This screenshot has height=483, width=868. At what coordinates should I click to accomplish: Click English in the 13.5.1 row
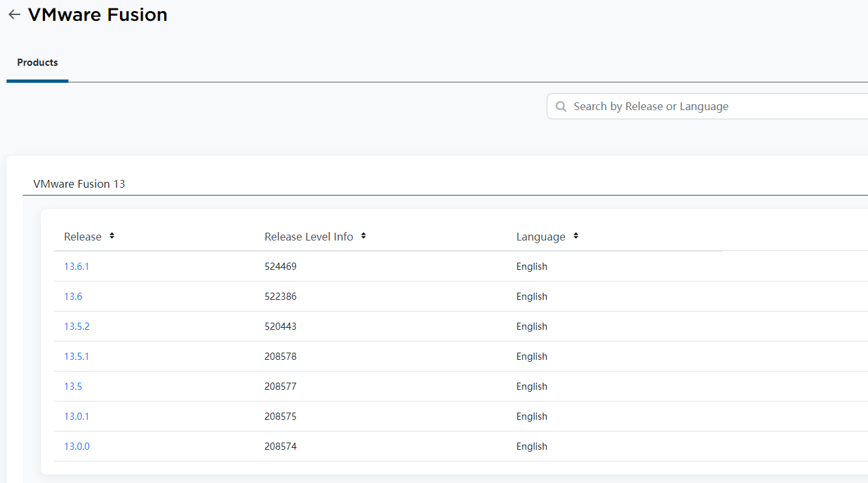pyautogui.click(x=532, y=357)
